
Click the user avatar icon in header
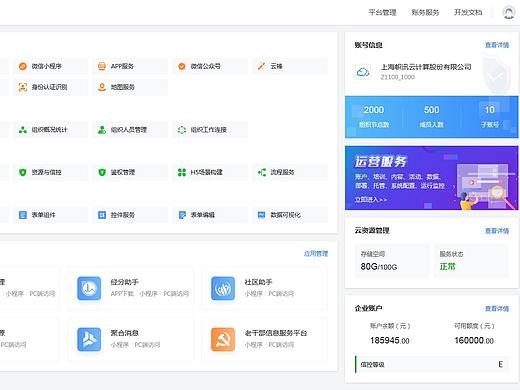[508, 13]
